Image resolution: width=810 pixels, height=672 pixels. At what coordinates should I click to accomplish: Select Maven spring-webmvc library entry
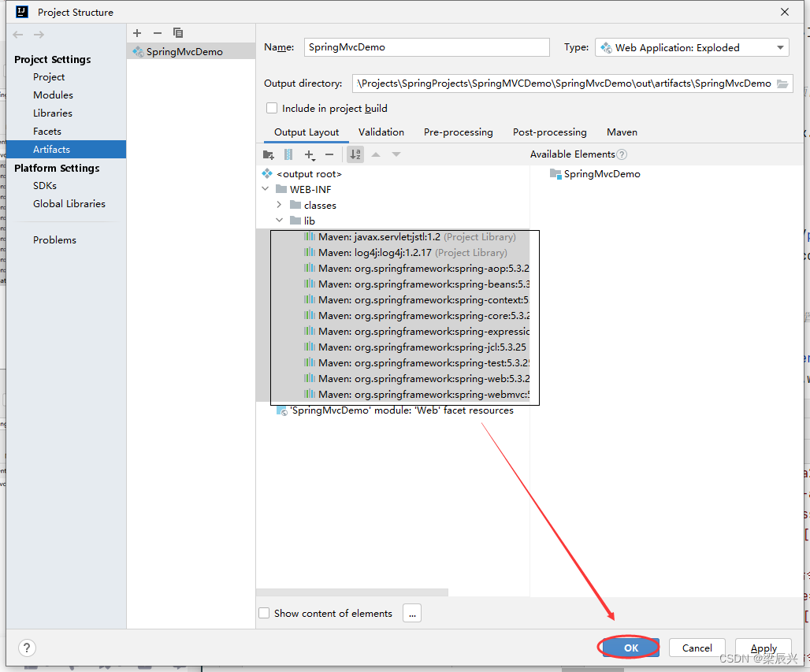416,395
